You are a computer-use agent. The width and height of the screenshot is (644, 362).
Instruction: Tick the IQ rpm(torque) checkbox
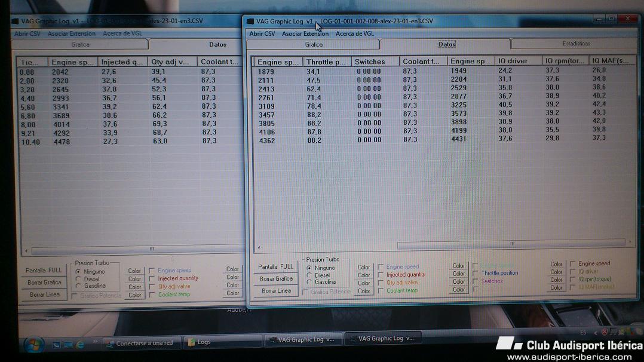tap(572, 279)
